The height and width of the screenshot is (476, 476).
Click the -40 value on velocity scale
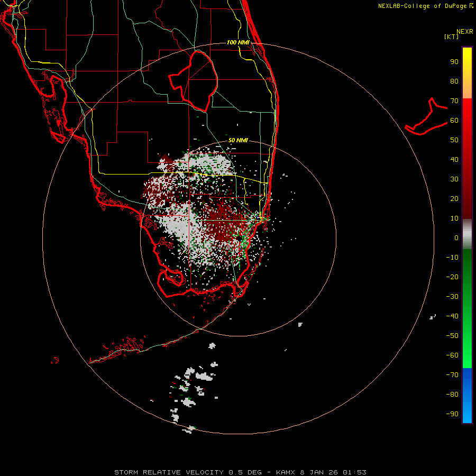coord(452,316)
